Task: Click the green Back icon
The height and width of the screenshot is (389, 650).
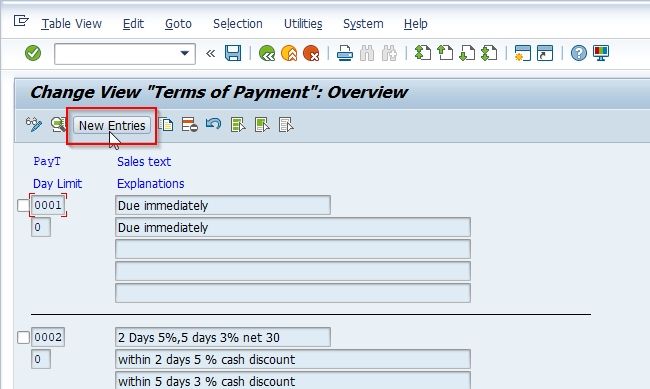Action: 267,53
